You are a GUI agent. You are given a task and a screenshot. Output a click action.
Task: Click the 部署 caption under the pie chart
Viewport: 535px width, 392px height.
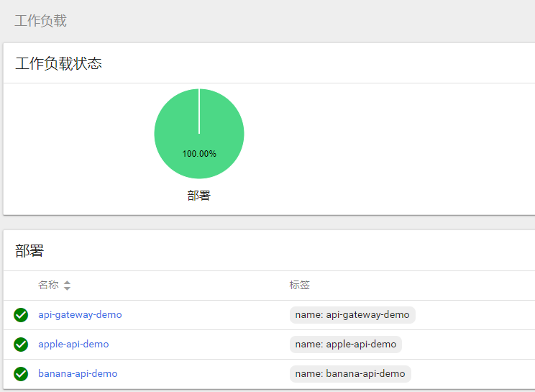(x=199, y=196)
